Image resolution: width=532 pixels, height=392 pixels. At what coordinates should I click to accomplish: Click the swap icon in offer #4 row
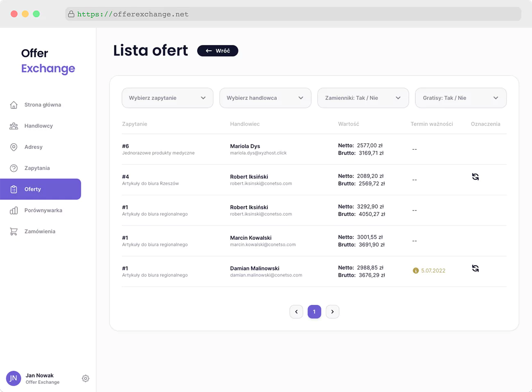pyautogui.click(x=475, y=177)
